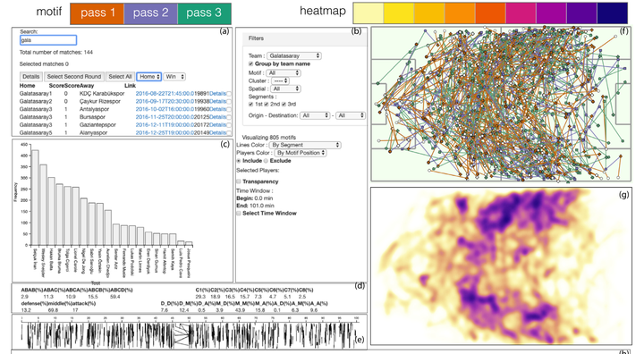Open match link dated 2016-09-17
The image size is (644, 354).
[x=165, y=101]
